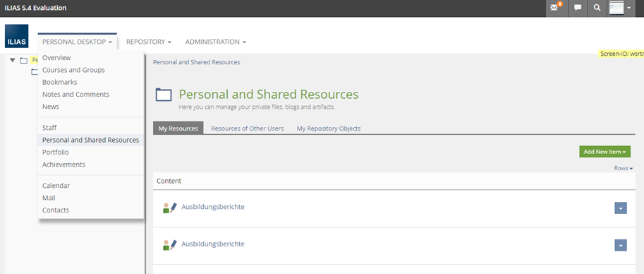Select News in the menu

(x=51, y=107)
